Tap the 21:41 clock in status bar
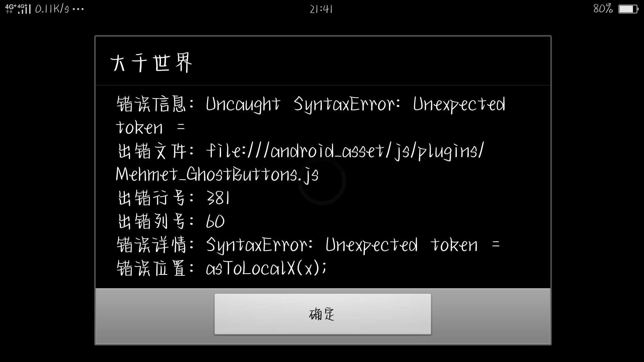644x362 pixels. pyautogui.click(x=321, y=9)
